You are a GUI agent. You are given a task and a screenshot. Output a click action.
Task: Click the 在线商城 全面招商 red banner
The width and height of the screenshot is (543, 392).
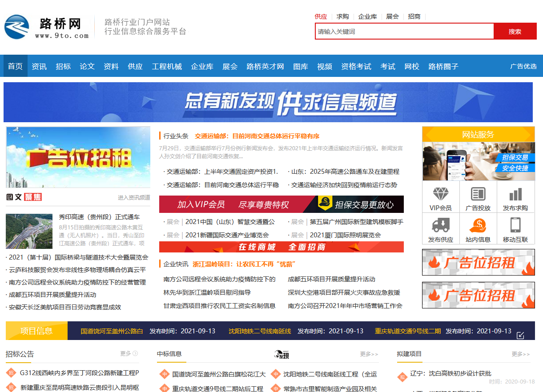click(282, 247)
